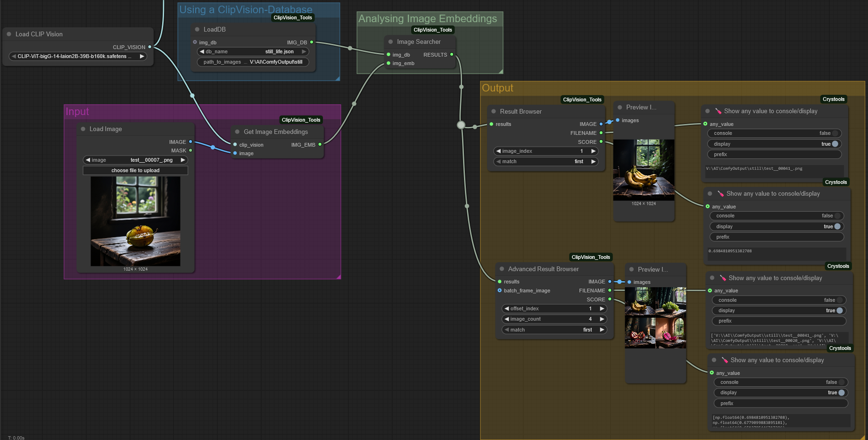
Task: Select the Output group by its title
Action: click(497, 88)
